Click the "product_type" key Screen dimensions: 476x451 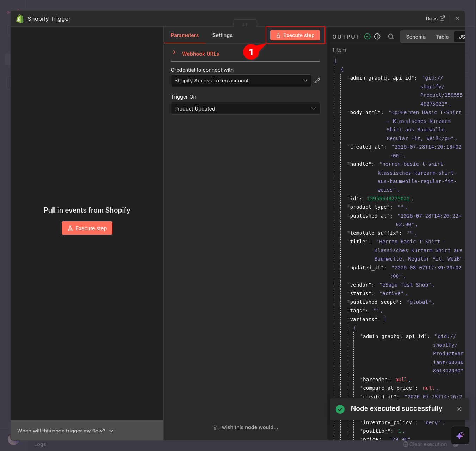click(368, 207)
